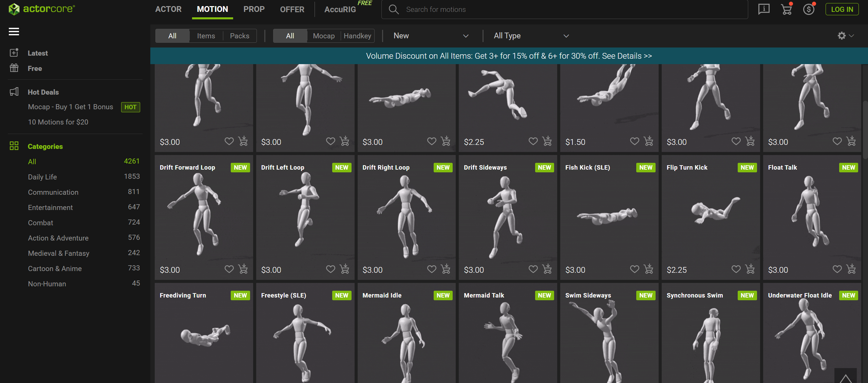Select the Items filter tab

tap(206, 36)
